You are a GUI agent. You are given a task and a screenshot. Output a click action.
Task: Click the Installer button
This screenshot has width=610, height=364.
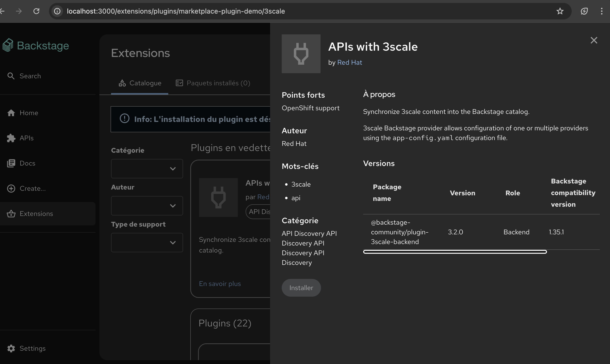point(301,288)
